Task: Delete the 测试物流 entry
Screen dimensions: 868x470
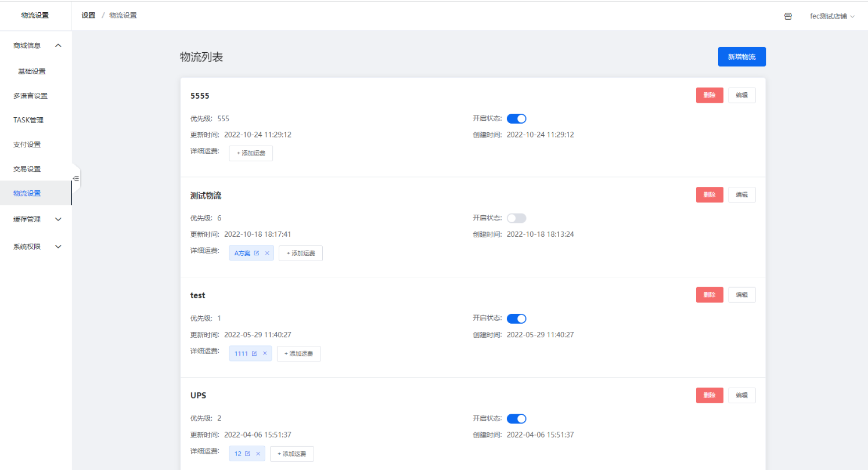Action: coord(709,195)
